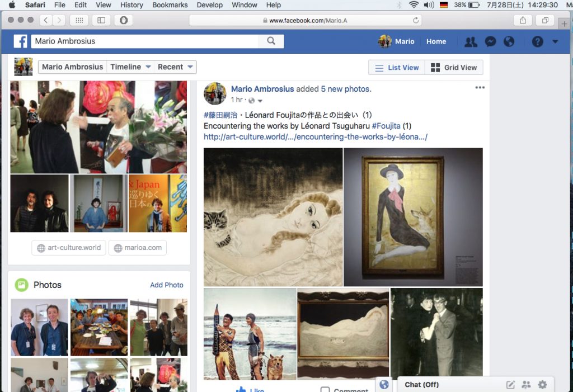Click the marioa.com website button
This screenshot has width=573, height=392.
pos(138,248)
